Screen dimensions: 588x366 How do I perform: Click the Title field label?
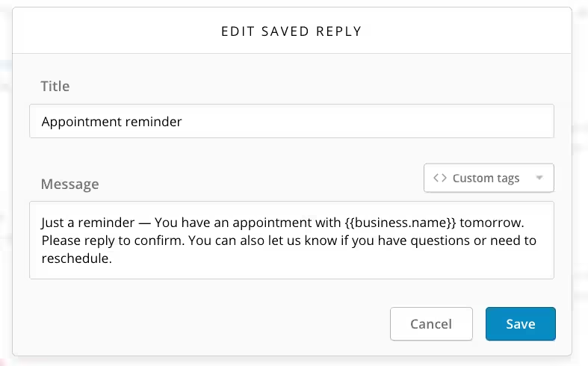[x=55, y=86]
